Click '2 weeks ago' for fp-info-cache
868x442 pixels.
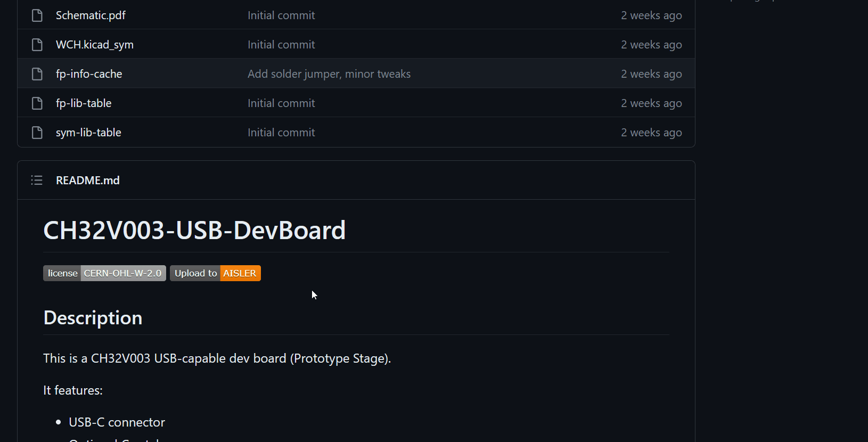(651, 74)
